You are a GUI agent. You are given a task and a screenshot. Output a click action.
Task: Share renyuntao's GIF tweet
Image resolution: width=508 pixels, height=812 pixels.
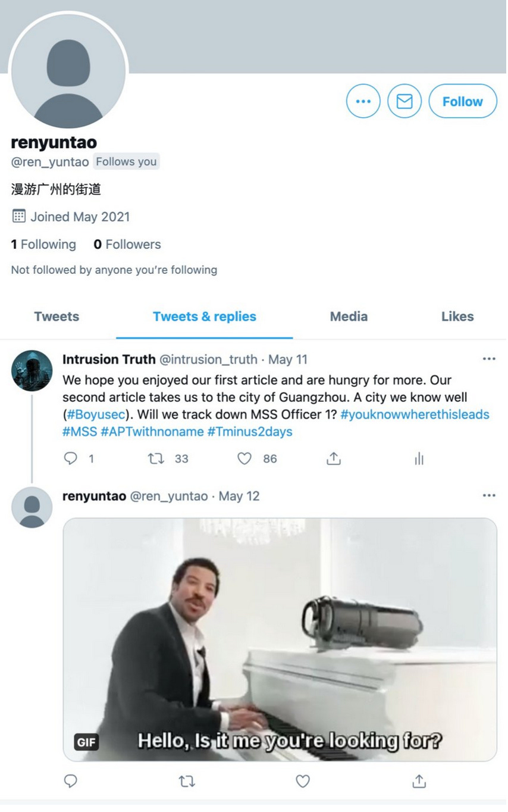point(419,781)
